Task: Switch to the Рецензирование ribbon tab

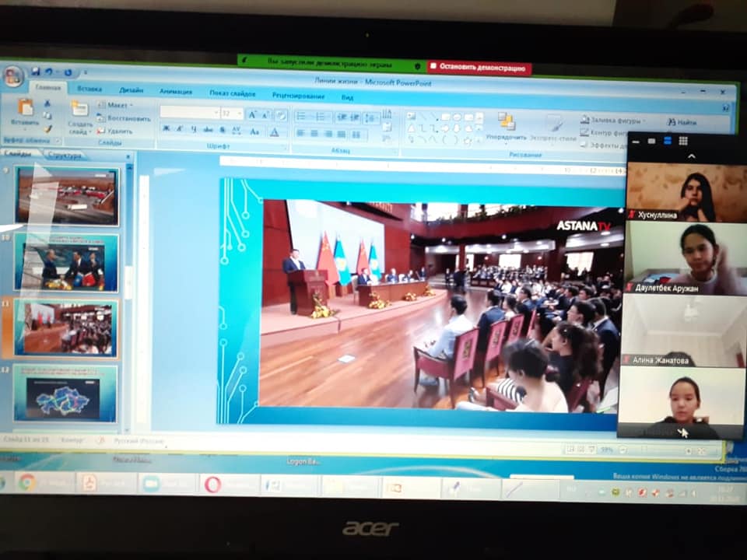Action: 298,96
